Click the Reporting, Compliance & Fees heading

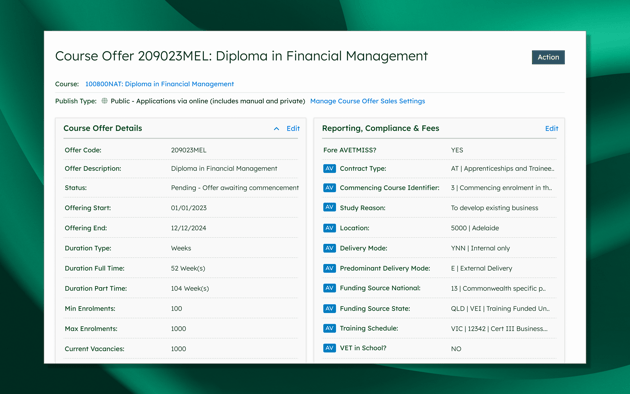(x=380, y=128)
